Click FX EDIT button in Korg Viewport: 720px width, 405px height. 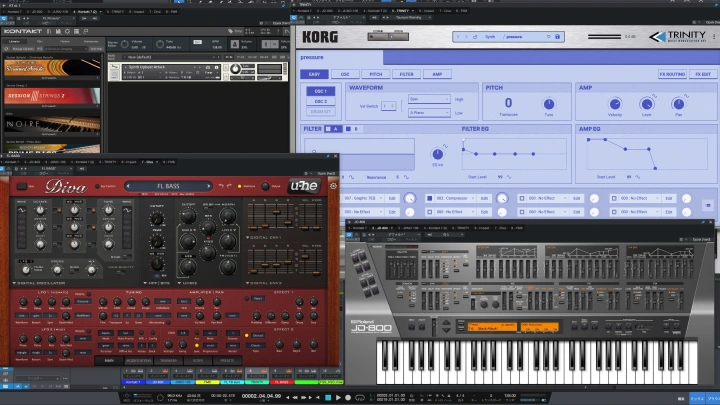pyautogui.click(x=703, y=74)
